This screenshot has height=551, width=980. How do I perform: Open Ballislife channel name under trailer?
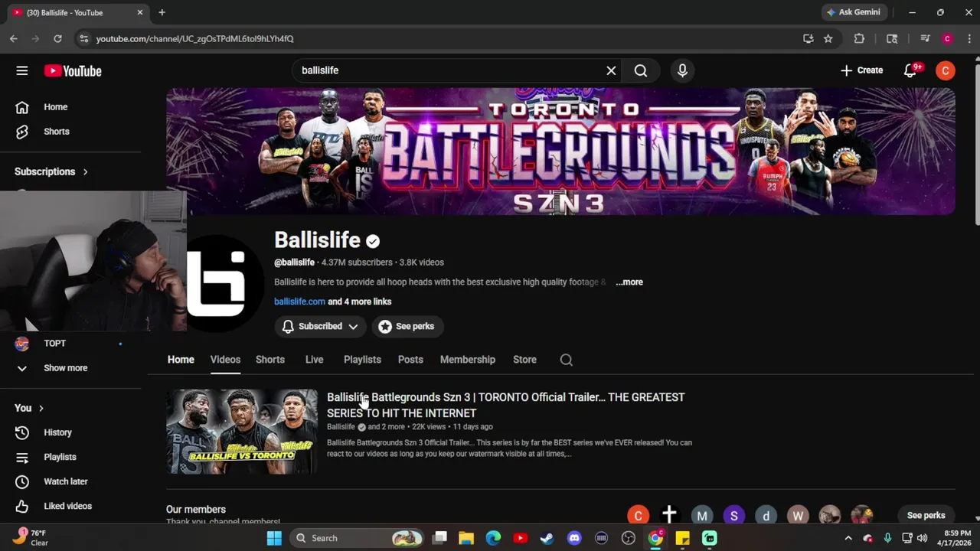(341, 427)
